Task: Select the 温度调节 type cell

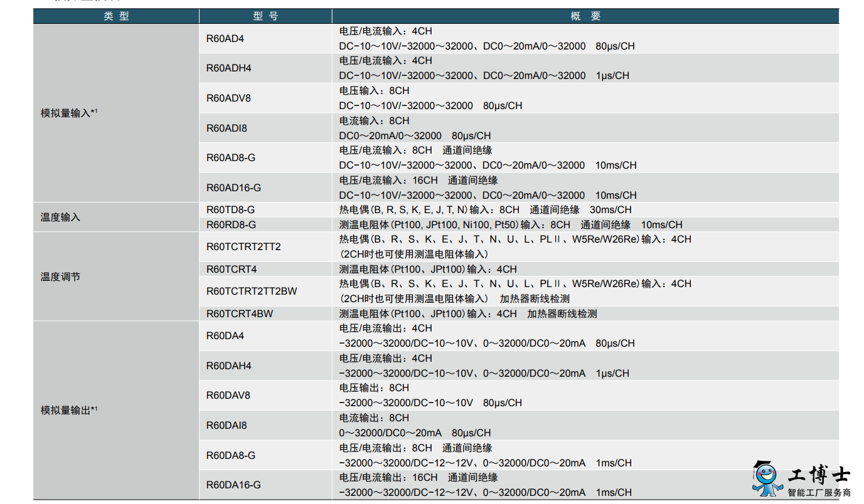Action: point(116,276)
